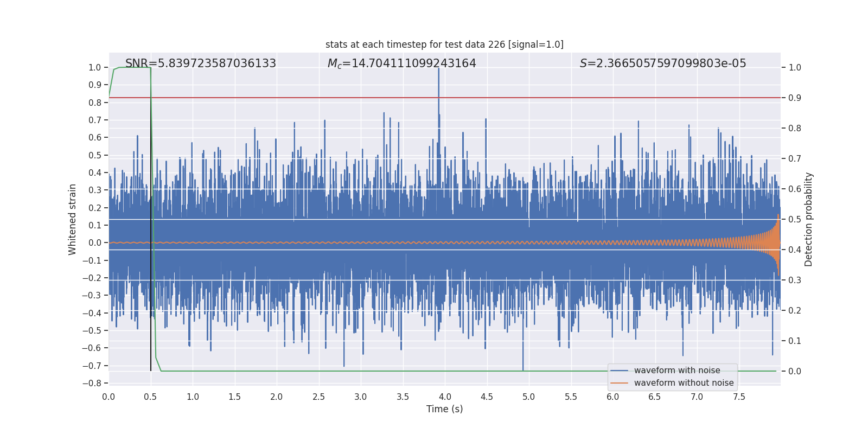
Task: Click the 5.5 tick on the Time axis
Action: click(x=571, y=397)
